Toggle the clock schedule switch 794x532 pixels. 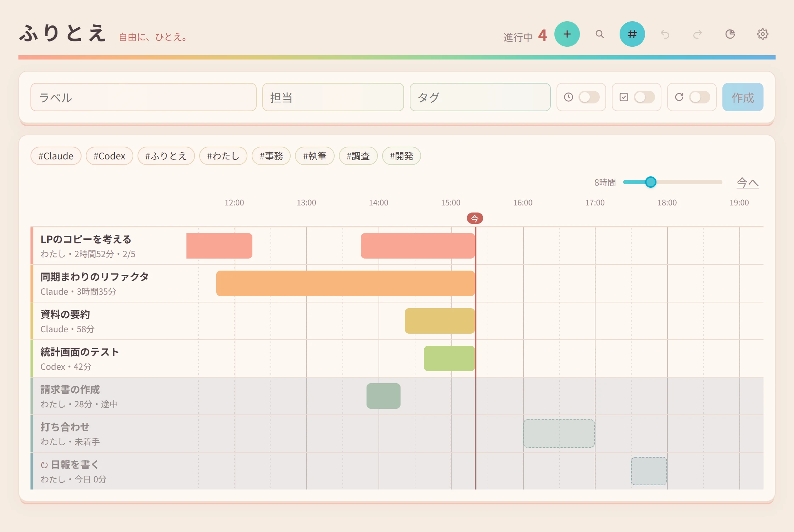pos(589,97)
